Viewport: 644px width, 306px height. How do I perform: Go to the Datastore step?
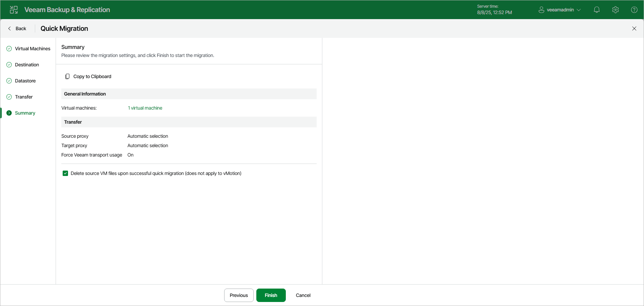[25, 81]
